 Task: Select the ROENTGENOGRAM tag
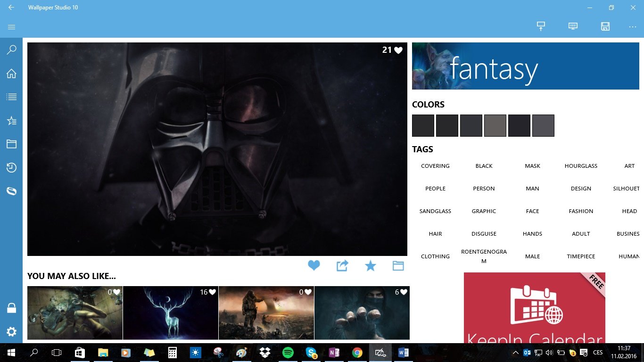[x=484, y=256]
